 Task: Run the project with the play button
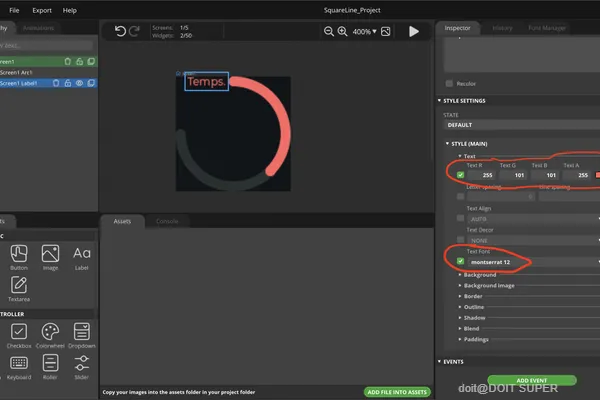pos(414,31)
